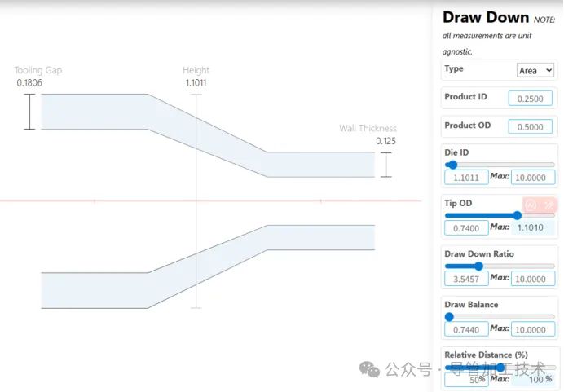Click the Product OD input field

530,127
